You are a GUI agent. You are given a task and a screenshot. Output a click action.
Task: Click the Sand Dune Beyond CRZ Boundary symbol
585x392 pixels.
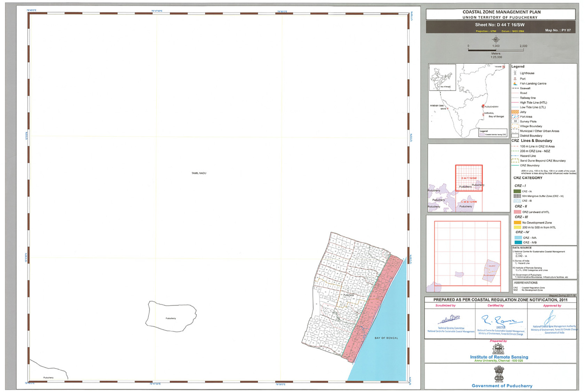pos(515,161)
